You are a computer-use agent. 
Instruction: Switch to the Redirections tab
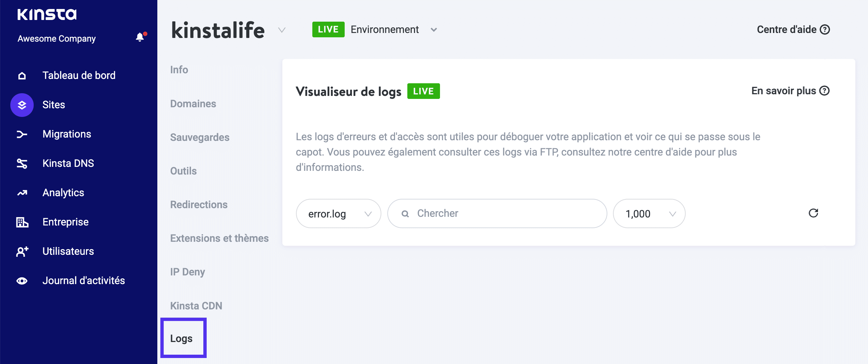(198, 205)
